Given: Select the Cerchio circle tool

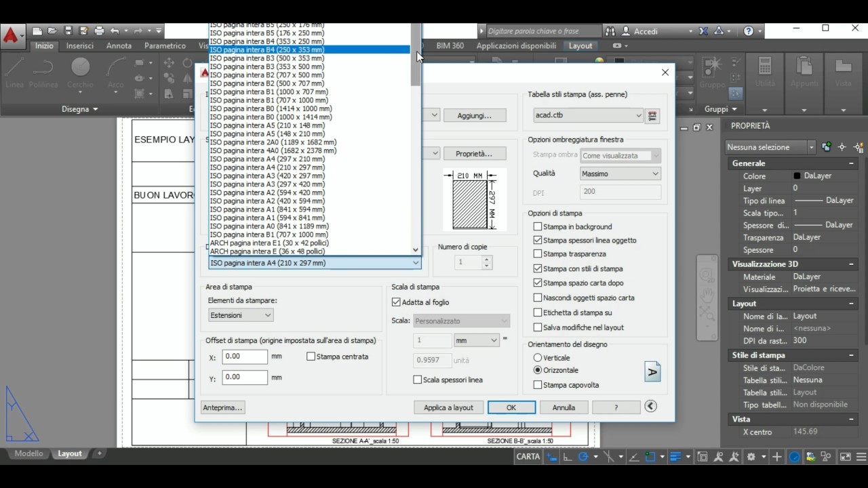Looking at the screenshot, I should pos(80,73).
